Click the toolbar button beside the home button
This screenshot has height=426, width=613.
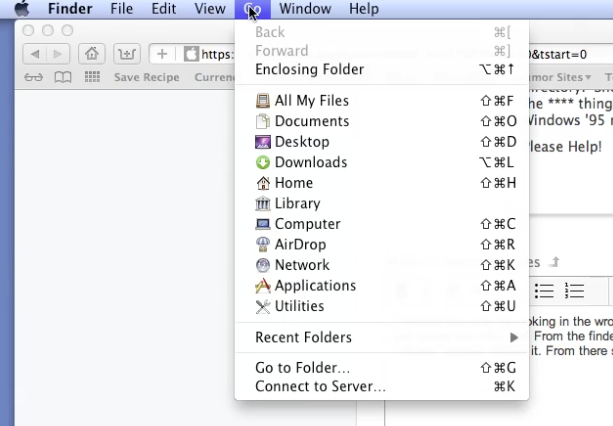pyautogui.click(x=127, y=54)
